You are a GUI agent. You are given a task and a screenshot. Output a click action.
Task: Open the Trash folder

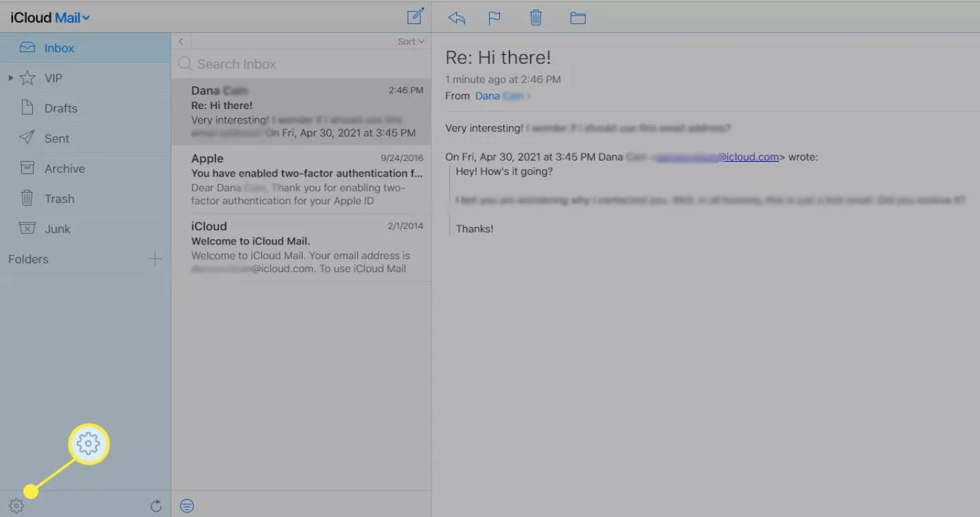click(x=85, y=199)
